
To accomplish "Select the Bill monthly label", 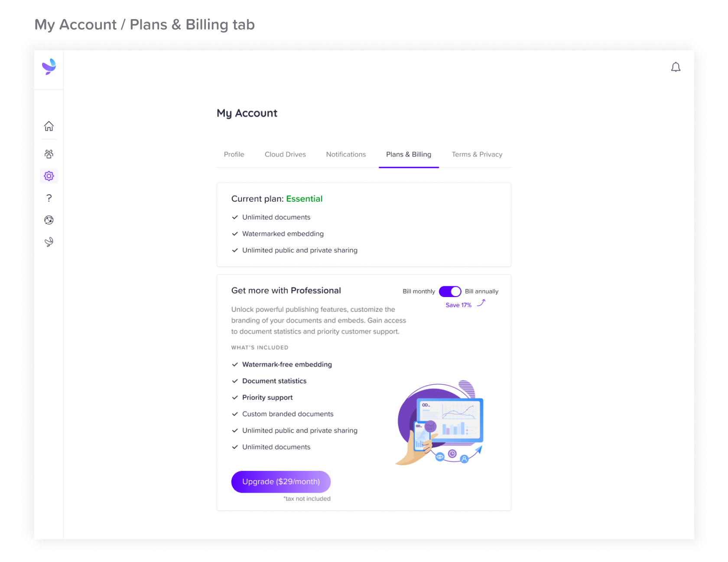I will [x=419, y=291].
